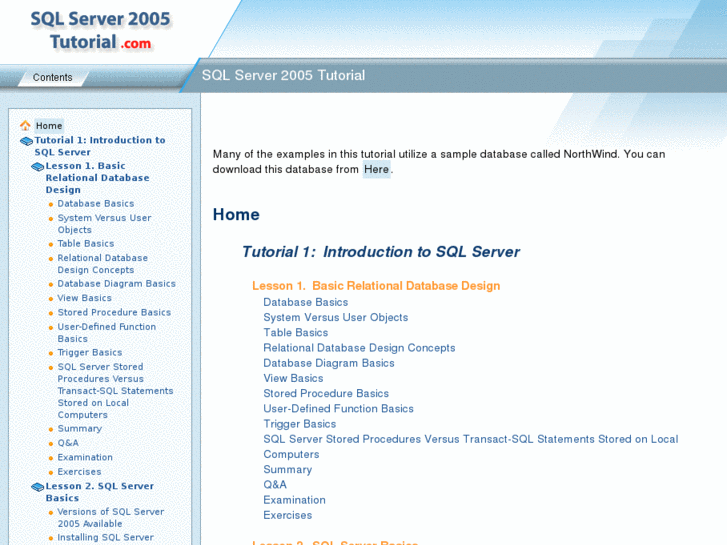
Task: Switch to the Contents tab
Action: [52, 77]
